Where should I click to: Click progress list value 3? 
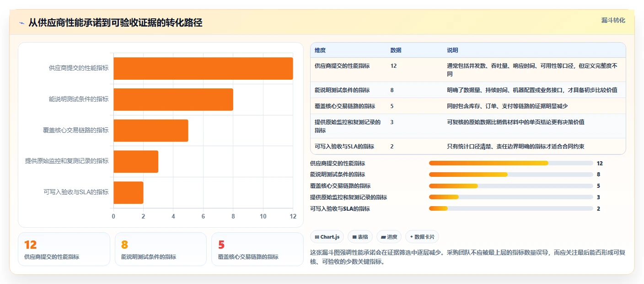point(598,197)
